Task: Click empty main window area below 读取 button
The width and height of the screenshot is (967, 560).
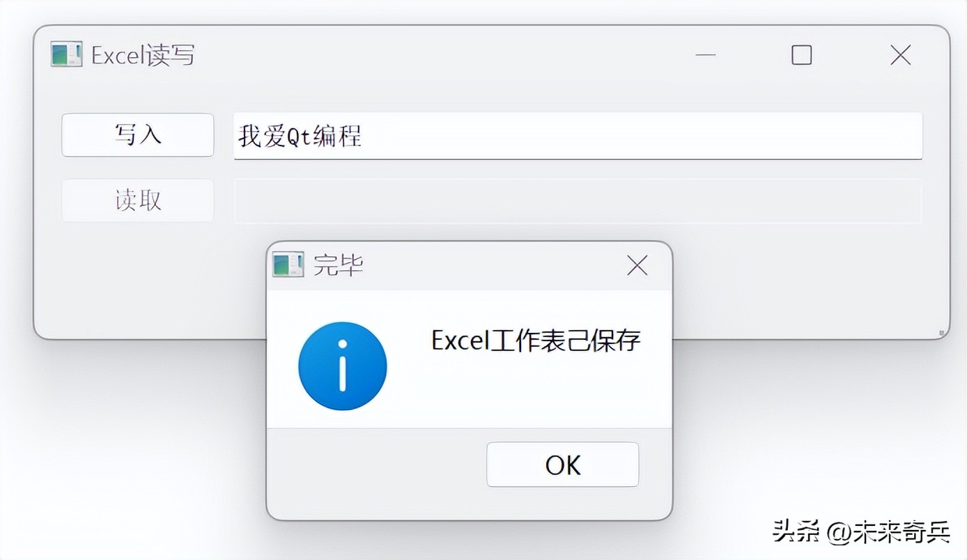Action: (138, 279)
